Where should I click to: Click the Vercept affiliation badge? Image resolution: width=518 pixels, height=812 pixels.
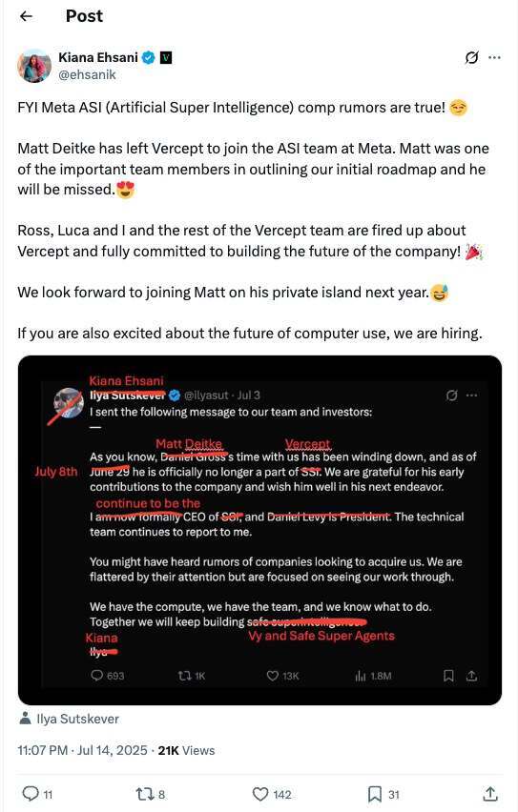[165, 57]
